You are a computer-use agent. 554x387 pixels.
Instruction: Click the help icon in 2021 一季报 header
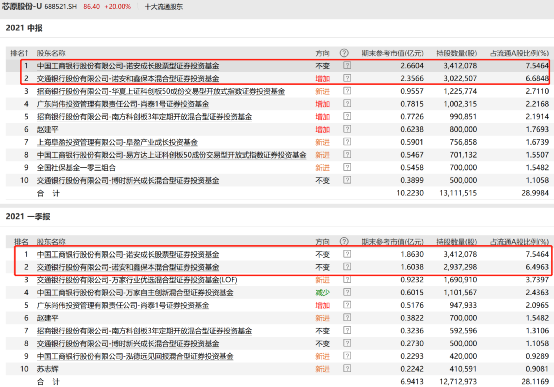[x=344, y=241]
